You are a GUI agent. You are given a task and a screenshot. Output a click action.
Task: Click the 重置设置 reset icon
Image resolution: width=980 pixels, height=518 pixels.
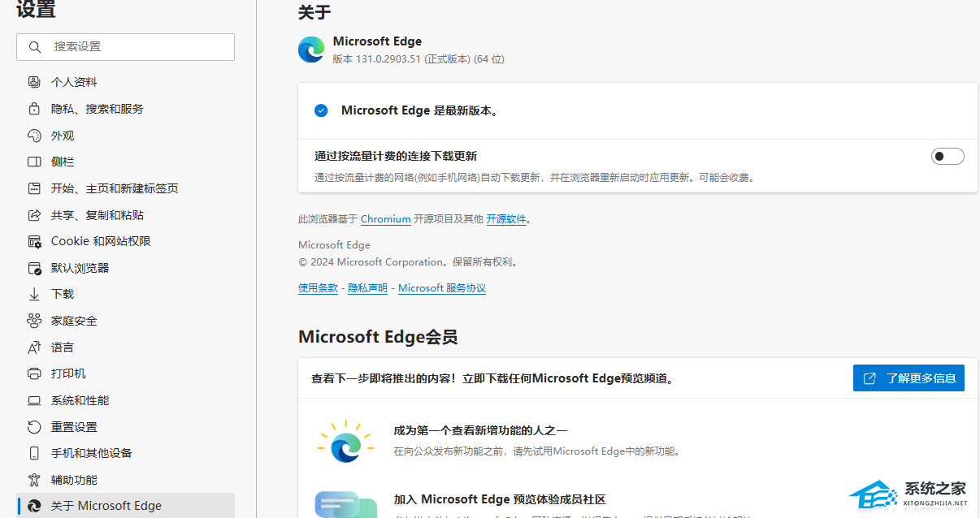pos(34,427)
